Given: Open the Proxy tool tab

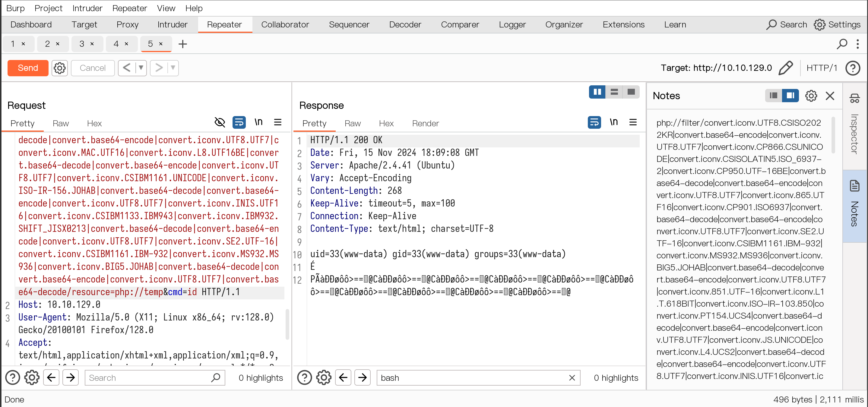Looking at the screenshot, I should [127, 25].
